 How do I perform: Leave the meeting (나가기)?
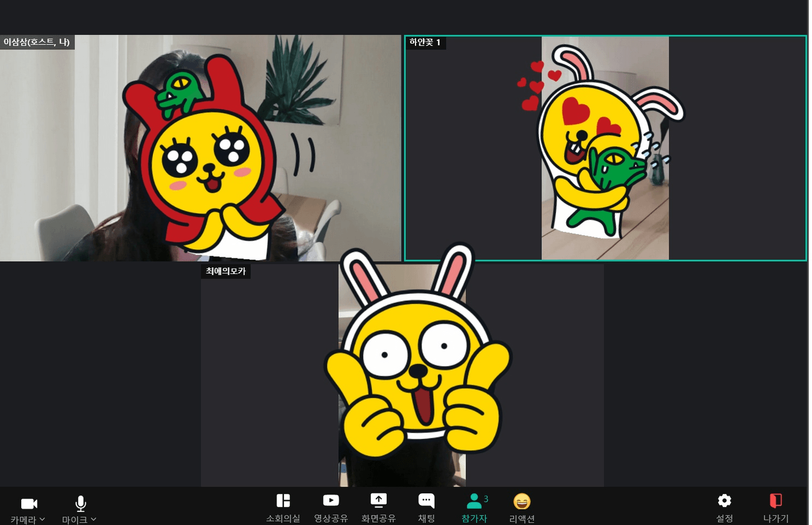click(776, 508)
